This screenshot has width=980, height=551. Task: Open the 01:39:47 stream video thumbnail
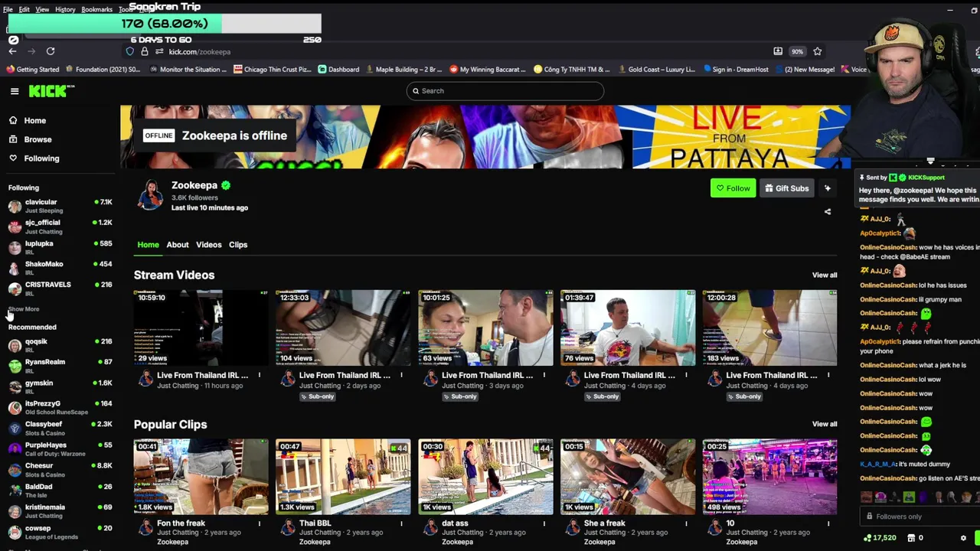coord(628,328)
